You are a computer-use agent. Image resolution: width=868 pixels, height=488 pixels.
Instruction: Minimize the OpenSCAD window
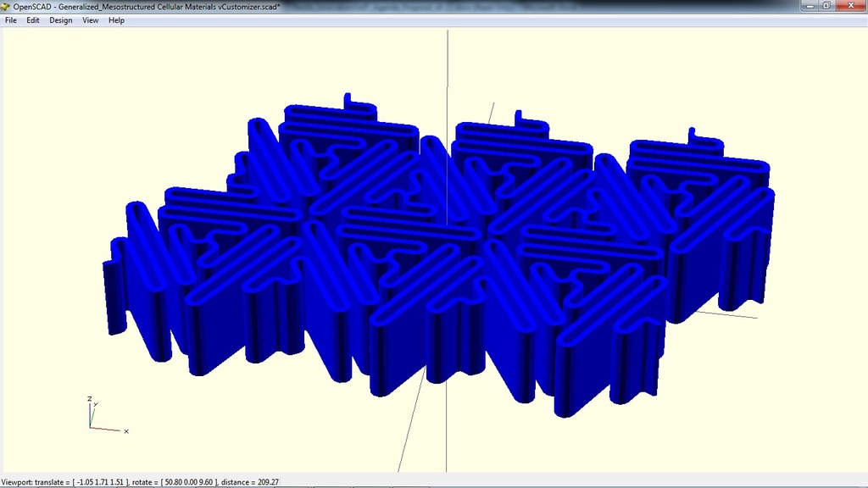click(810, 6)
